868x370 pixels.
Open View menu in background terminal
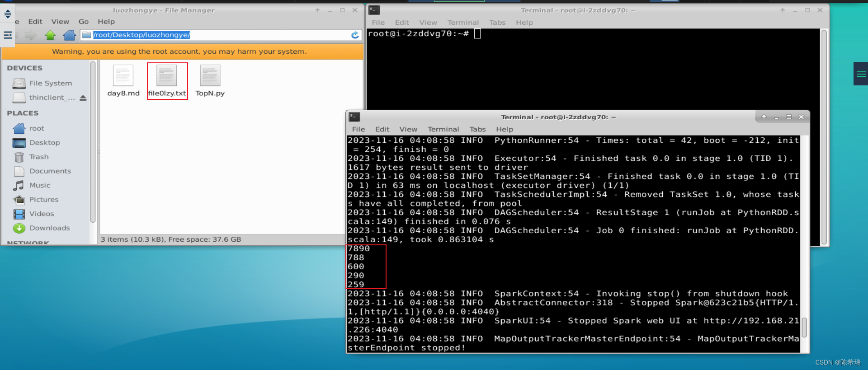(428, 23)
